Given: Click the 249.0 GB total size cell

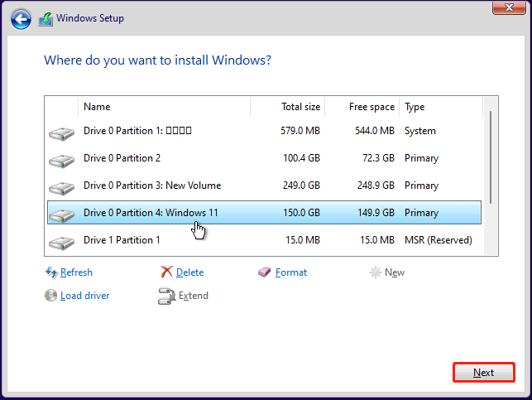Looking at the screenshot, I should coord(302,186).
